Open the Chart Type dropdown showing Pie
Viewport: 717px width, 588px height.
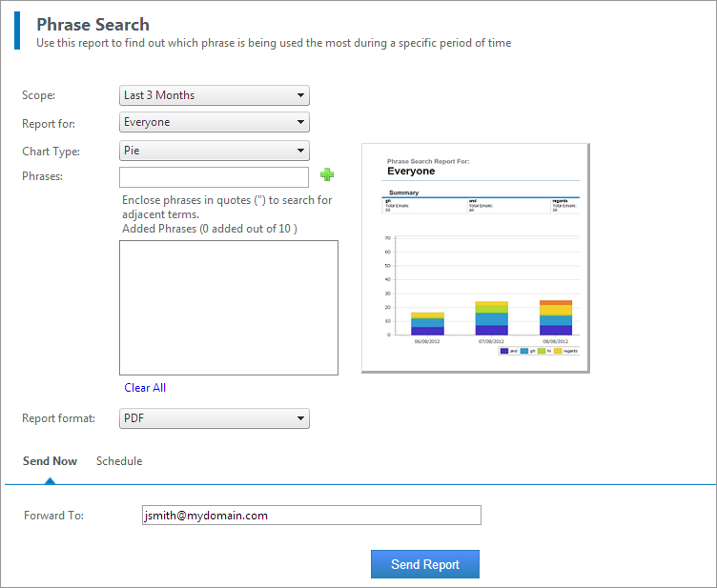tap(215, 151)
